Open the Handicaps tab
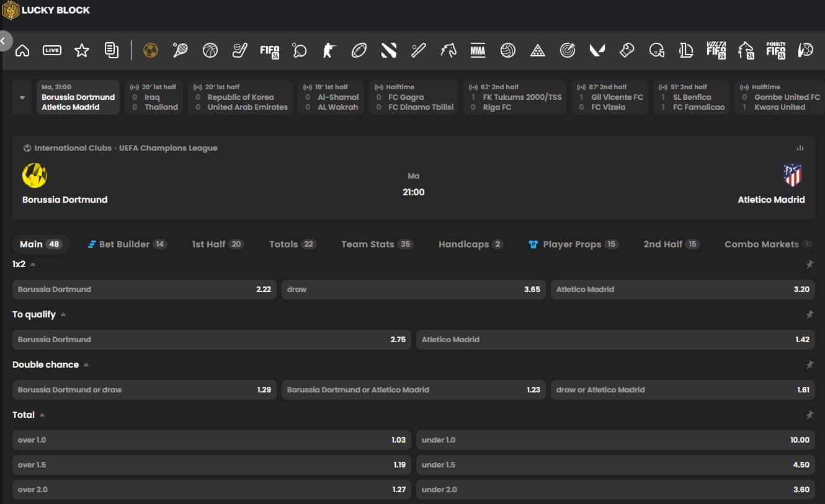The width and height of the screenshot is (825, 504). tap(471, 244)
